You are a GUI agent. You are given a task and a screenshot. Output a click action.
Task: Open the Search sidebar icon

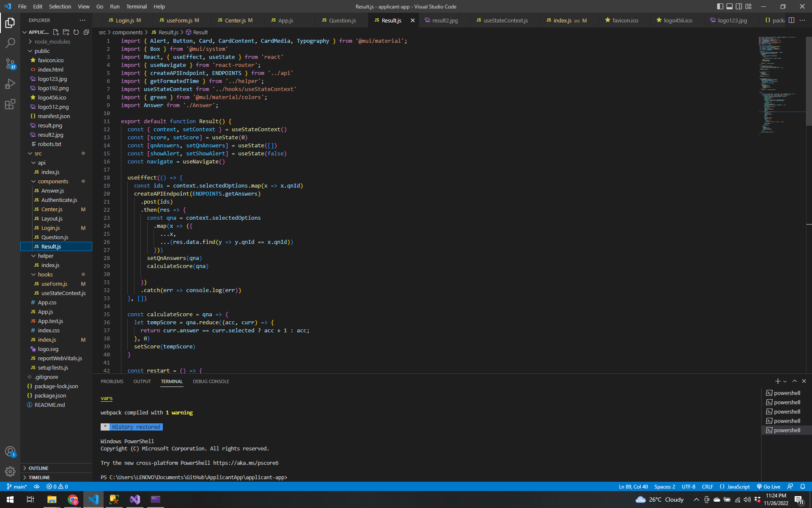pyautogui.click(x=10, y=42)
